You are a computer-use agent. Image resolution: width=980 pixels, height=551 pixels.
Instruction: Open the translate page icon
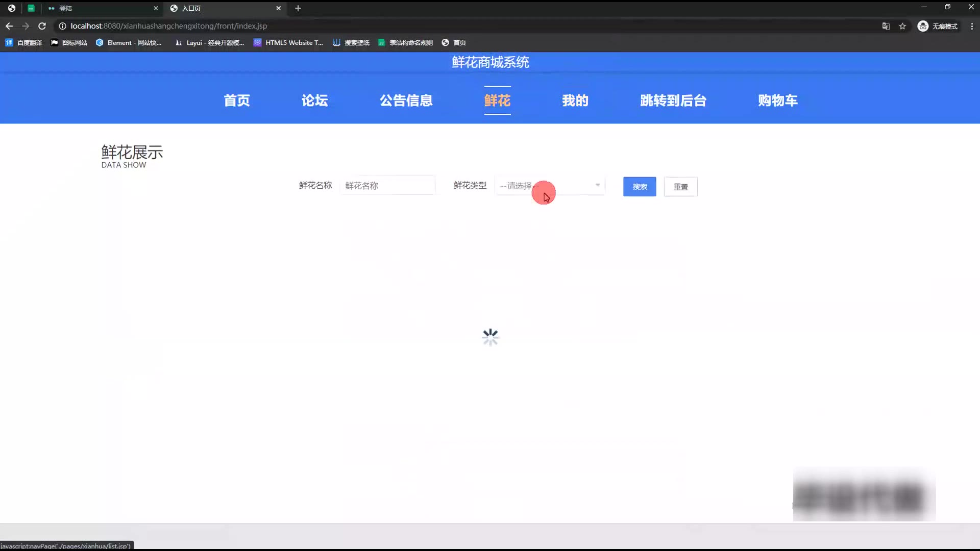coord(886,26)
